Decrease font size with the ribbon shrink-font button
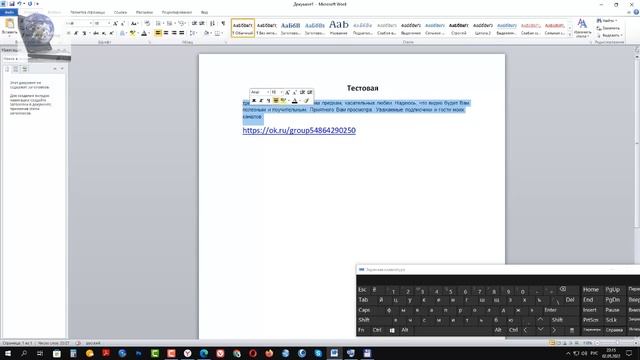Image resolution: width=640 pixels, height=360 pixels. tap(123, 24)
